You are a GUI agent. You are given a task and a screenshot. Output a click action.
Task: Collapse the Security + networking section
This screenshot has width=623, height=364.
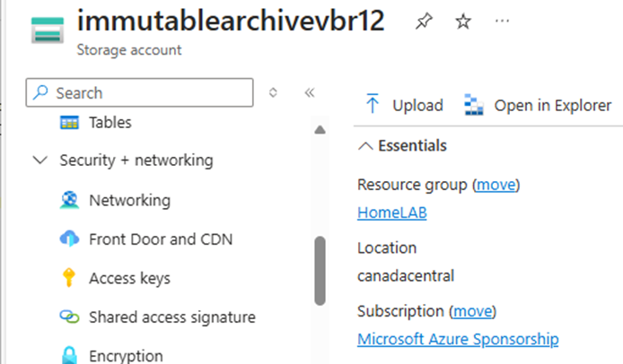coord(39,160)
